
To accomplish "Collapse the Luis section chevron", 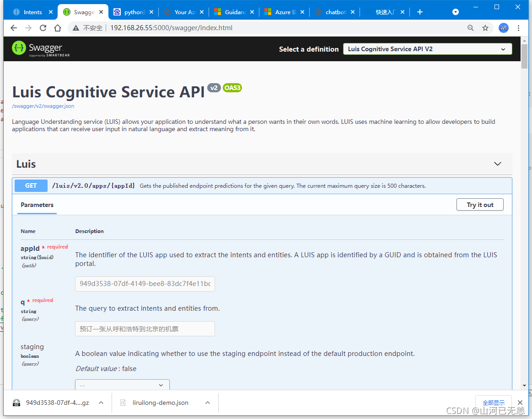I will (497, 164).
